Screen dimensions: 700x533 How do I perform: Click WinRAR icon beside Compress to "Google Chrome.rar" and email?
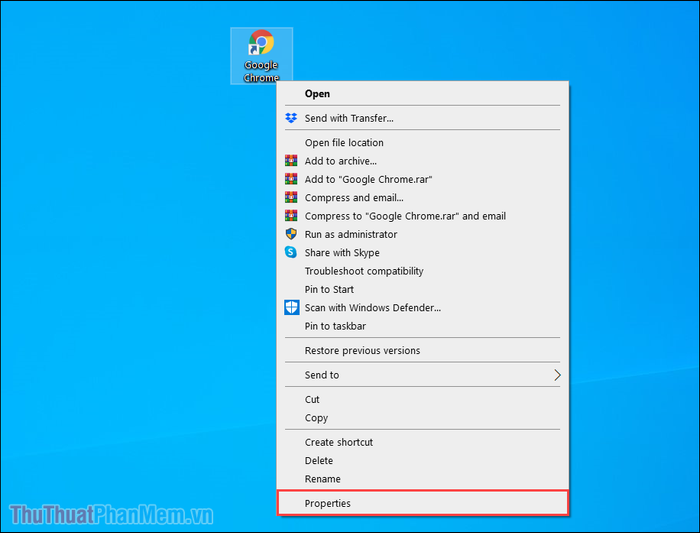(x=291, y=216)
